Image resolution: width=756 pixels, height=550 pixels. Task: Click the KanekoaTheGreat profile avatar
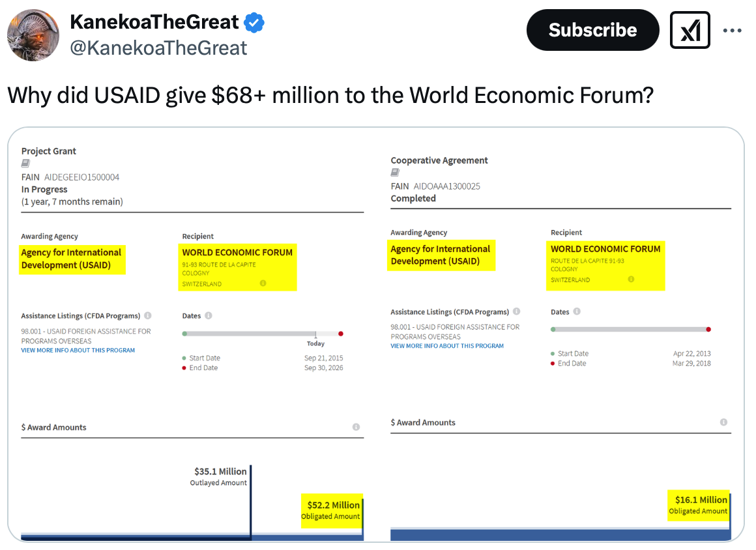pos(33,35)
